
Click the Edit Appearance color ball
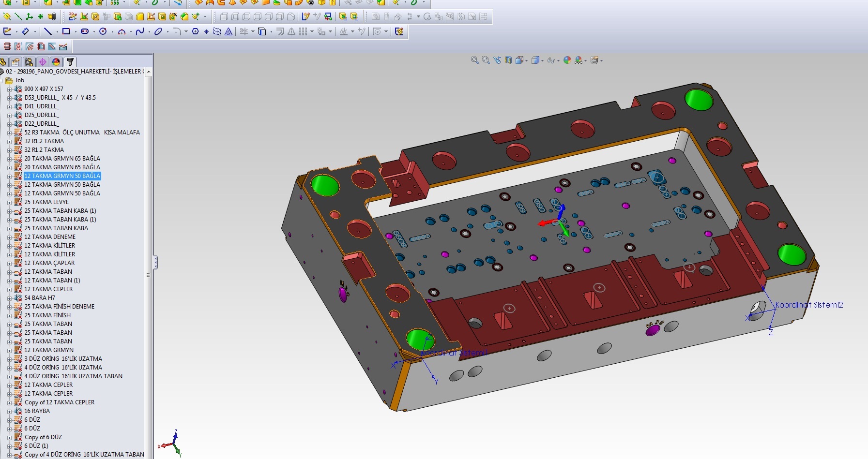click(567, 60)
